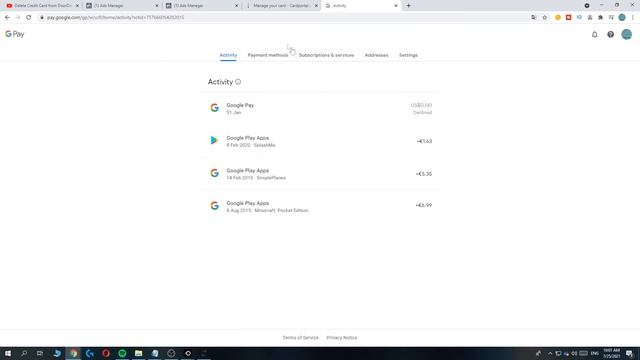
Task: Click the Chrome icon on taskbar
Action: 73,353
